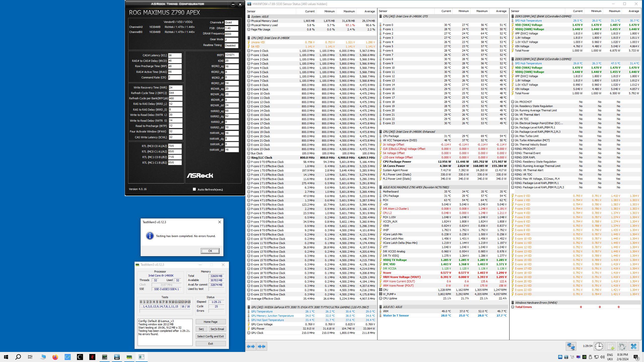Click third panel Sensor column header
644x362 pixels.
pos(537,11)
